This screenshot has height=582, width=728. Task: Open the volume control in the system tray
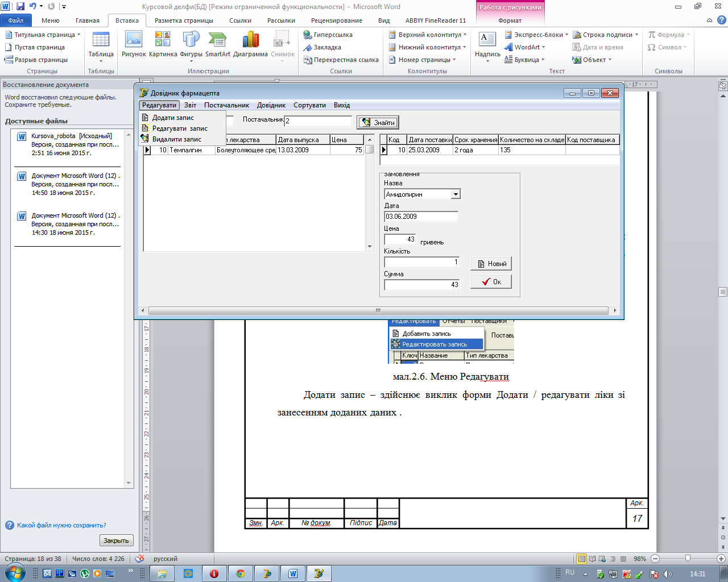667,574
